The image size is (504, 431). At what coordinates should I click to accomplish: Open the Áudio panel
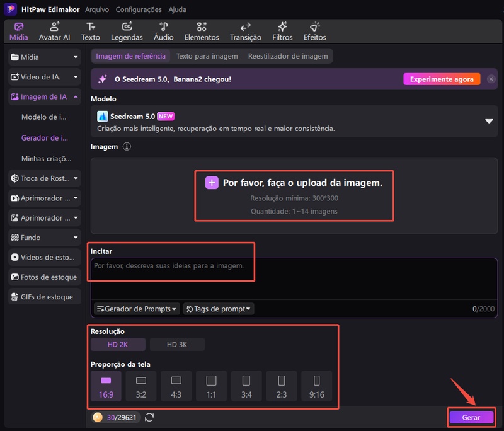163,30
